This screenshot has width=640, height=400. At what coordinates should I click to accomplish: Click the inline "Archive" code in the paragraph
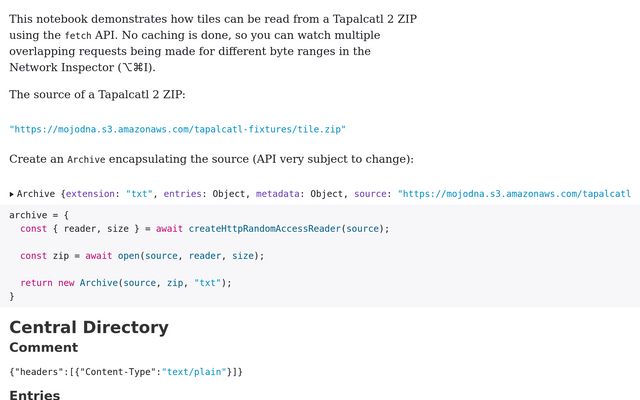86,160
